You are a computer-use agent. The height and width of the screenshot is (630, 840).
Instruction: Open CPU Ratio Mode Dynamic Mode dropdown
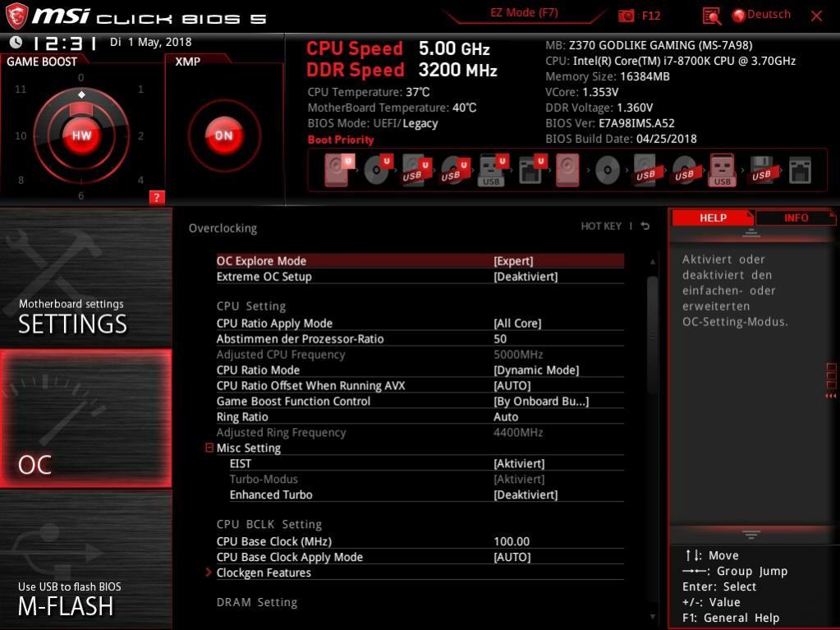(x=536, y=370)
